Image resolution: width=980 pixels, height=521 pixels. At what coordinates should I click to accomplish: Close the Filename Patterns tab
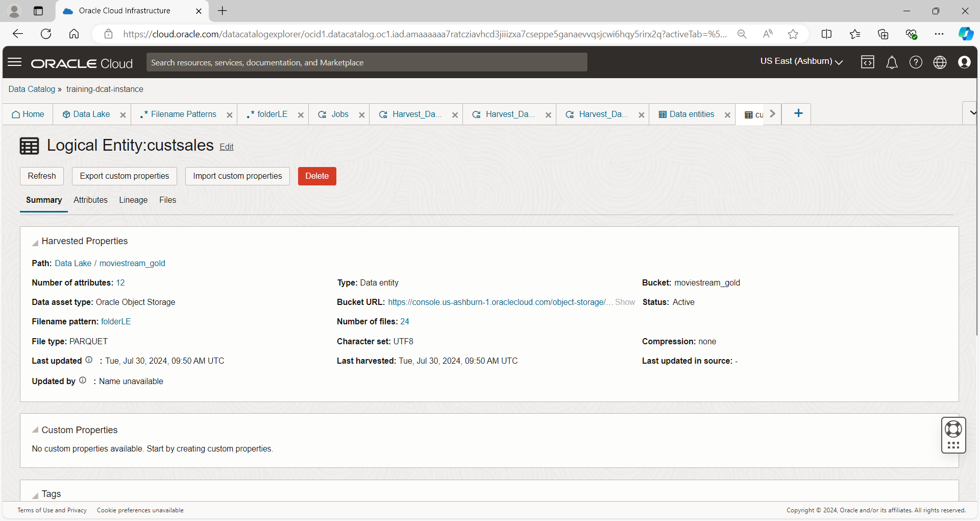pyautogui.click(x=230, y=115)
